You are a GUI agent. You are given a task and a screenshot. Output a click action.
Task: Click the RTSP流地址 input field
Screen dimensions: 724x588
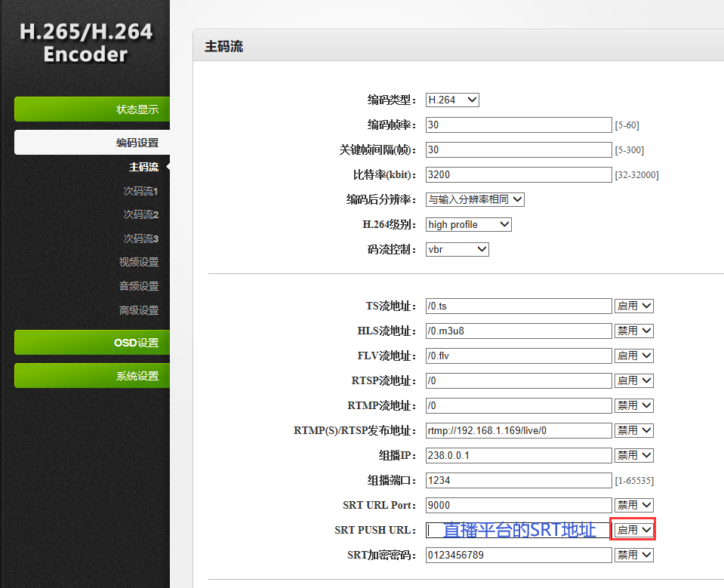pos(519,380)
